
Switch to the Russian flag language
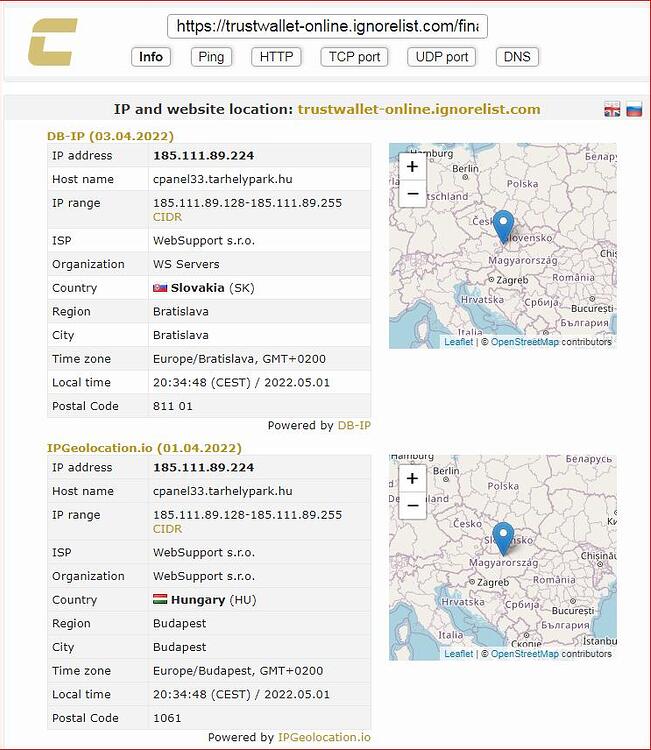(x=634, y=109)
